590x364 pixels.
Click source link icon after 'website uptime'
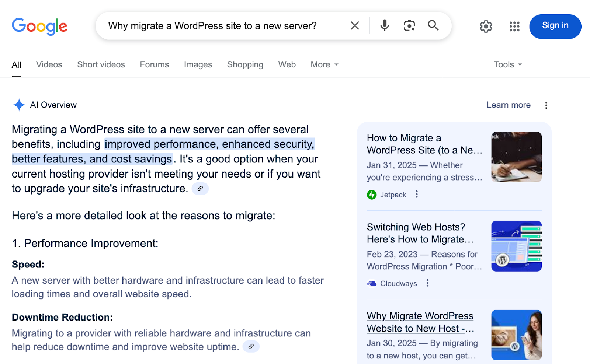(x=251, y=347)
